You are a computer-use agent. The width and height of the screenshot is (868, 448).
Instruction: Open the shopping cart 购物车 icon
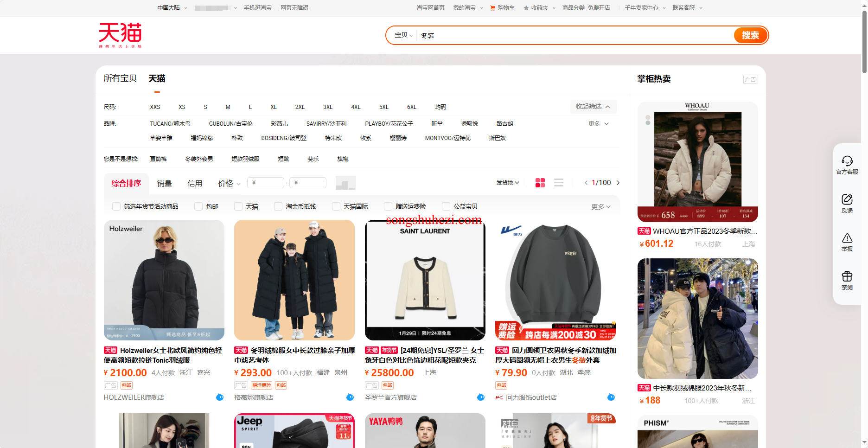[x=492, y=8]
